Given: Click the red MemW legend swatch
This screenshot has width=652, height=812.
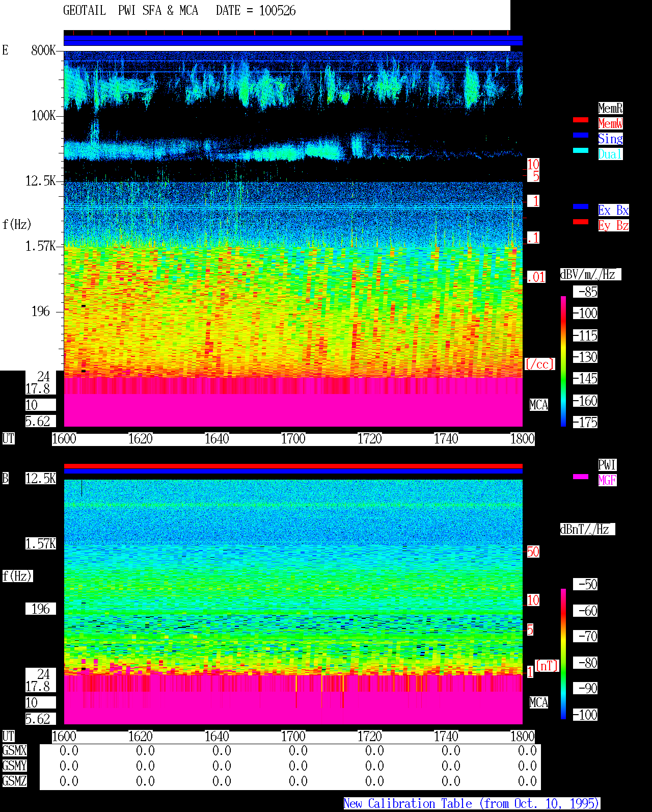Looking at the screenshot, I should click(581, 120).
